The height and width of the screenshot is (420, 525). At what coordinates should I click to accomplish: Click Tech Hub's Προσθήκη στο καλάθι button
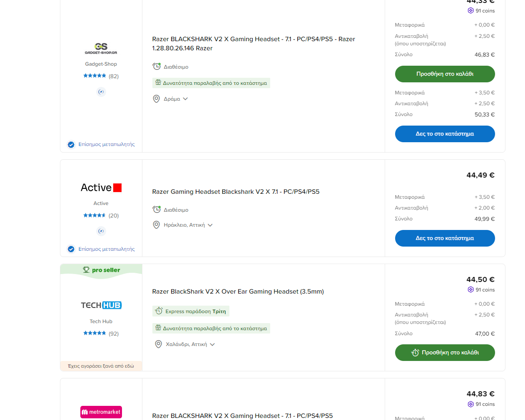pos(445,353)
